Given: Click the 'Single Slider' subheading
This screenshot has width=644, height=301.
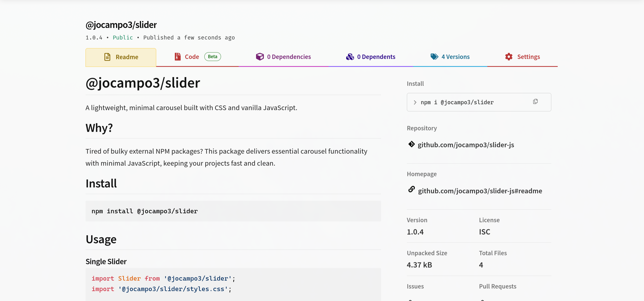Looking at the screenshot, I should point(106,262).
